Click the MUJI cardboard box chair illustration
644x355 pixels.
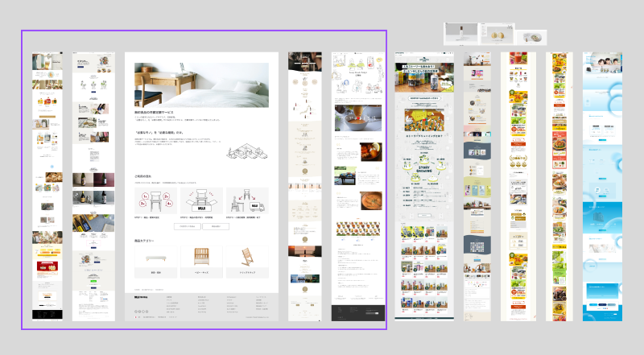tap(201, 200)
